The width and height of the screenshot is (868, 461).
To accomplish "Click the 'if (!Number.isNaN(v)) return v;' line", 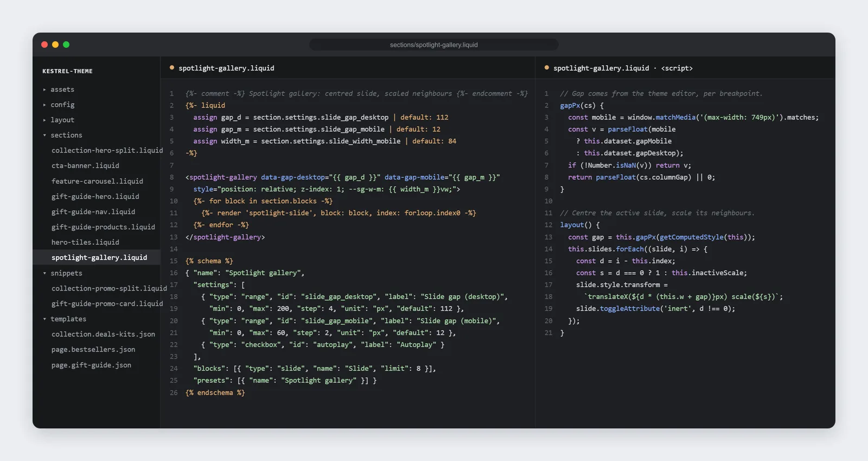I will coord(630,165).
